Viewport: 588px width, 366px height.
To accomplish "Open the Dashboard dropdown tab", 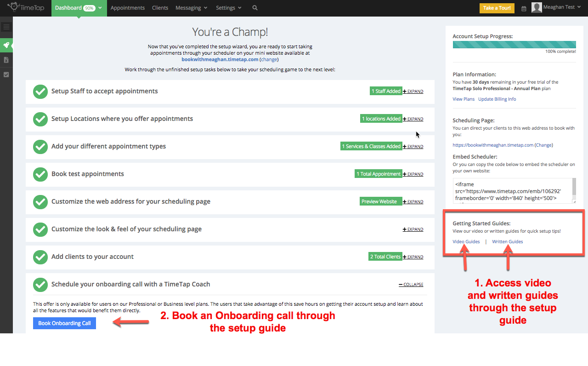I will (79, 8).
